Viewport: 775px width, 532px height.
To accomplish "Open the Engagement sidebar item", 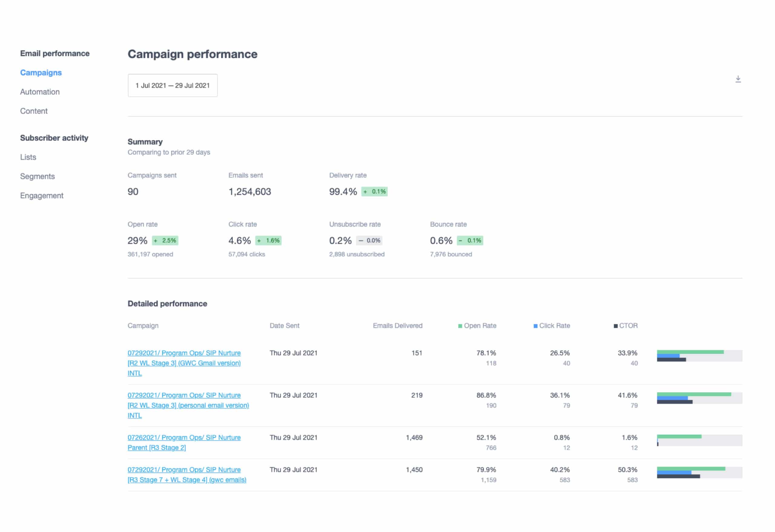I will [x=42, y=196].
